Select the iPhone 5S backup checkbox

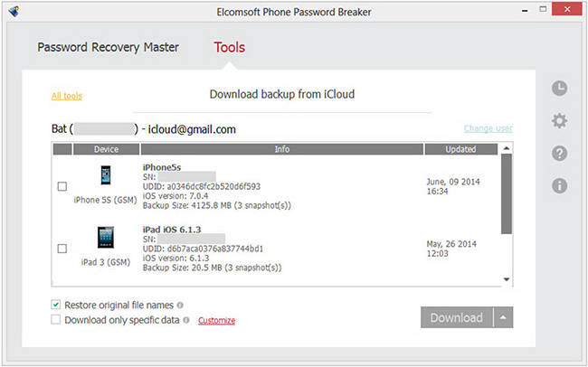(62, 186)
